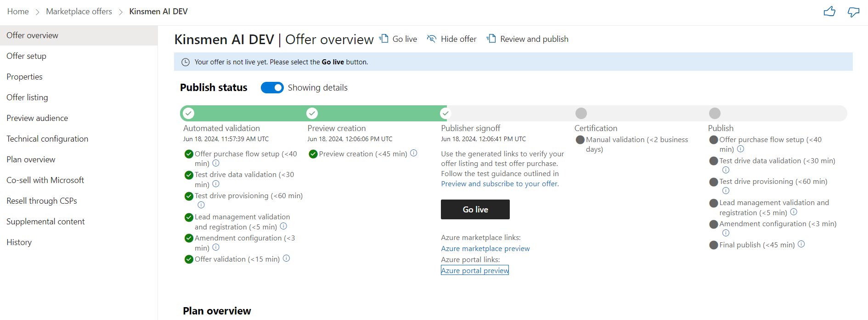Screen dimensions: 868x320
Task: Click green check beside Offer validation
Action: (x=189, y=259)
